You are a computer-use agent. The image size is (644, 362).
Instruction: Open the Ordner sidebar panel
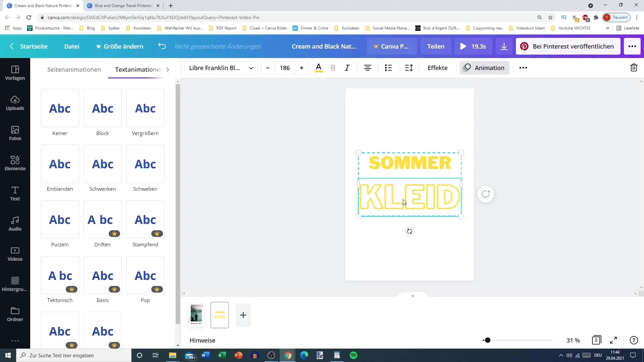click(x=15, y=314)
